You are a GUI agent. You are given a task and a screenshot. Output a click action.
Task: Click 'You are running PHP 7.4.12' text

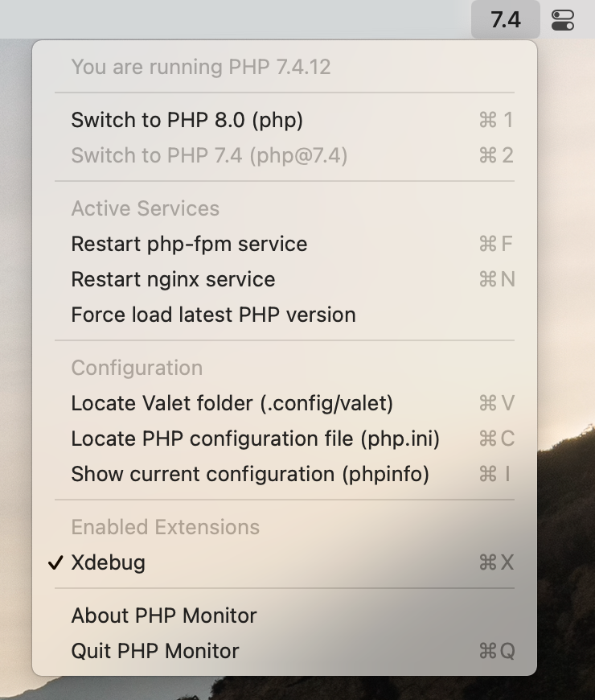[201, 67]
